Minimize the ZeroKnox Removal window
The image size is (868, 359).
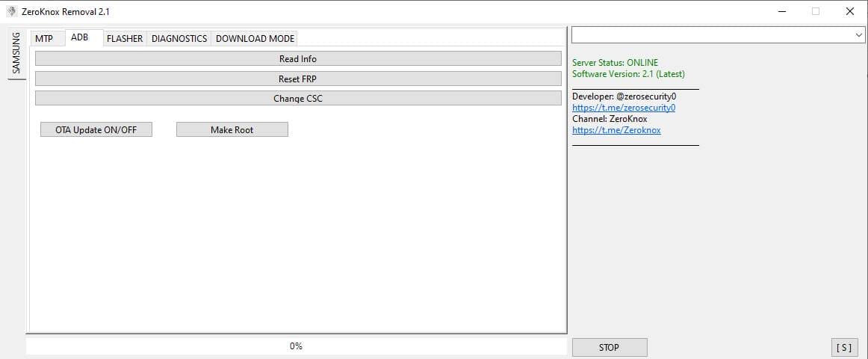(x=782, y=11)
